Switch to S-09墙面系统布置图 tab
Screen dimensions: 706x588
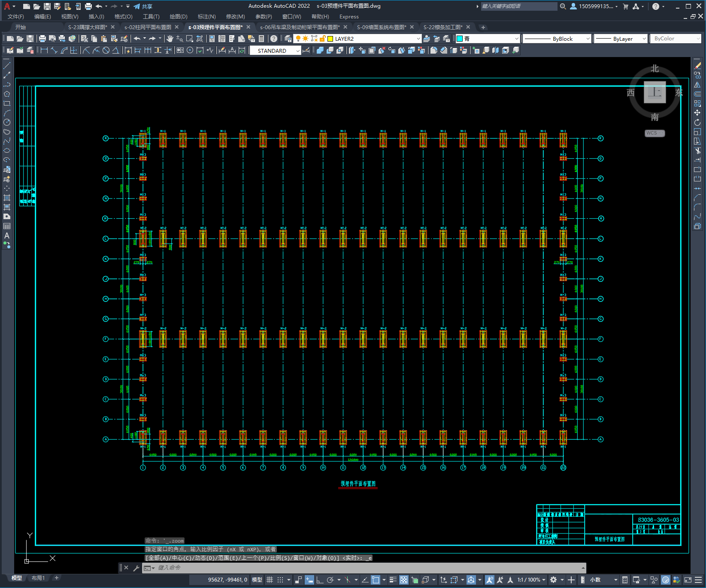tap(382, 27)
